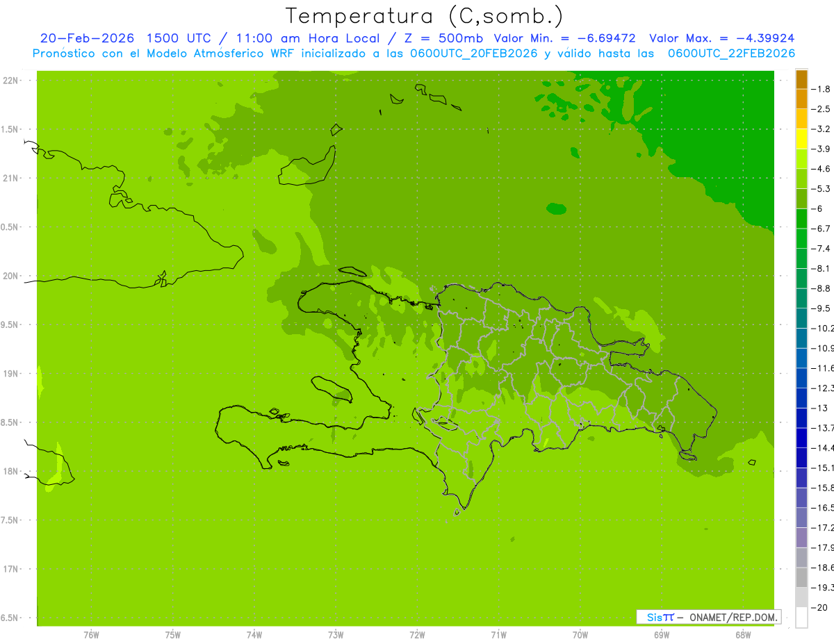This screenshot has width=834, height=644.
Task: Click the -3.9 legend value
Action: [x=821, y=149]
